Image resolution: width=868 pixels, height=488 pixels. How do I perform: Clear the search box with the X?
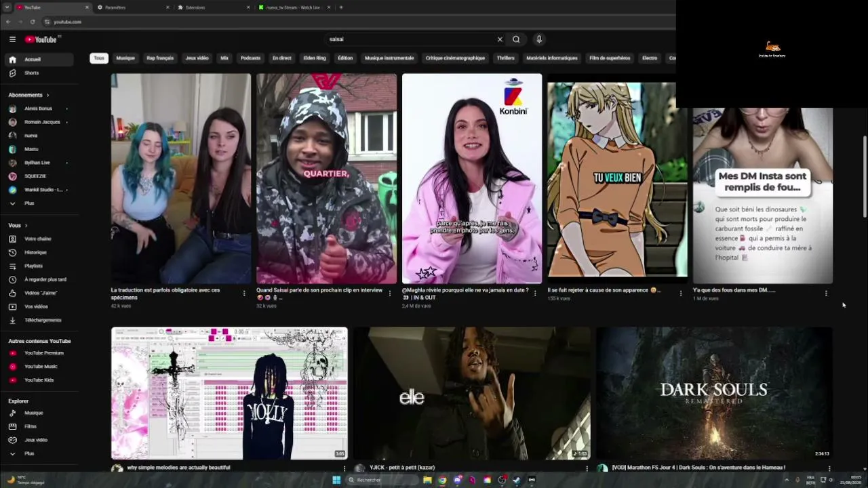[500, 39]
